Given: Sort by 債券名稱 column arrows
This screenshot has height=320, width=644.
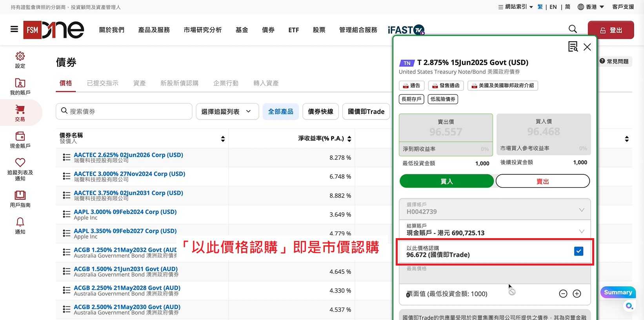Looking at the screenshot, I should pos(223,139).
